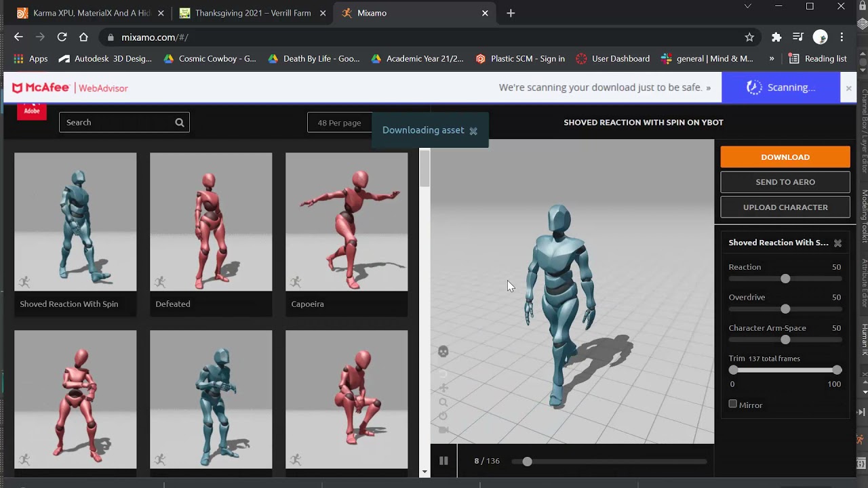This screenshot has width=868, height=488.
Task: Click the pan move icon in the 3D viewer
Action: point(443,388)
